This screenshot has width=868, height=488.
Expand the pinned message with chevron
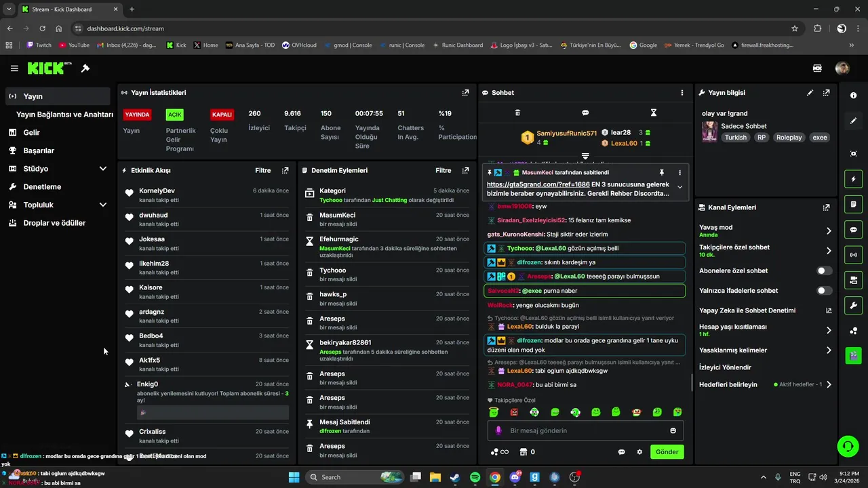[679, 188]
